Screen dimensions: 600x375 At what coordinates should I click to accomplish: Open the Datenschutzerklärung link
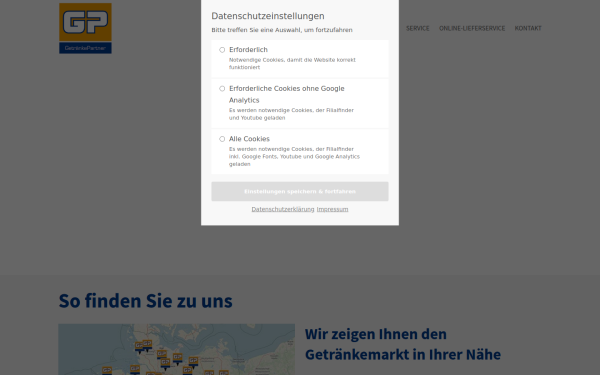pos(283,209)
